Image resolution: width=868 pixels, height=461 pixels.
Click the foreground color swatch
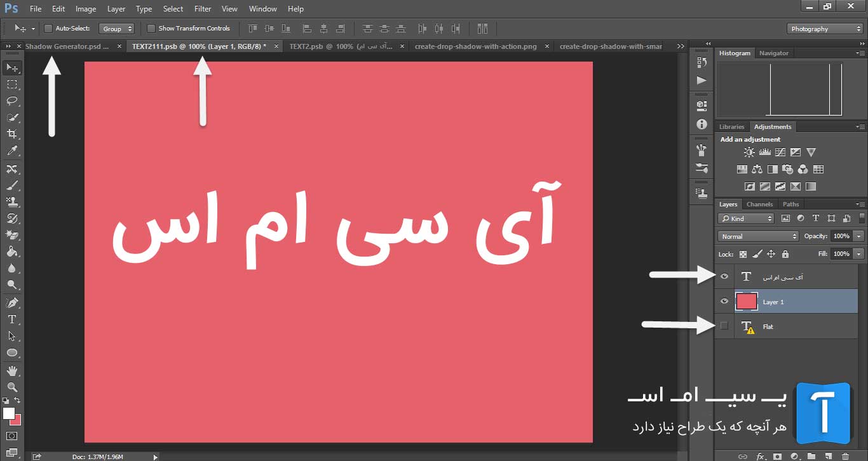pyautogui.click(x=9, y=413)
